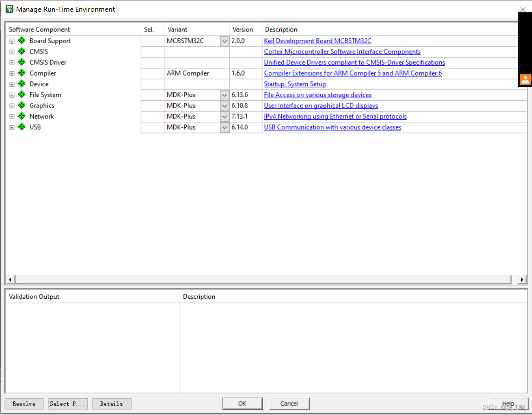Click version cell 6.13.6
532x415 pixels.
pyautogui.click(x=246, y=95)
